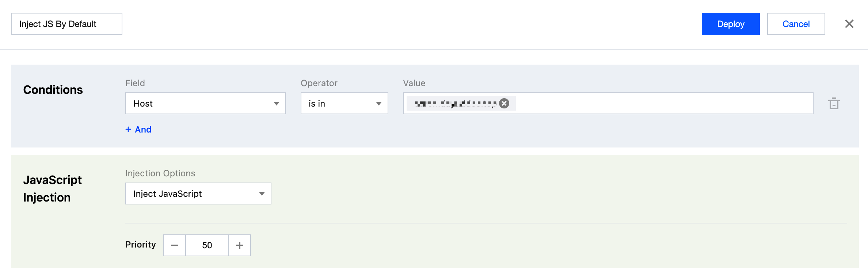Image resolution: width=868 pixels, height=276 pixels.
Task: Select the blurred host value tag
Action: [455, 104]
